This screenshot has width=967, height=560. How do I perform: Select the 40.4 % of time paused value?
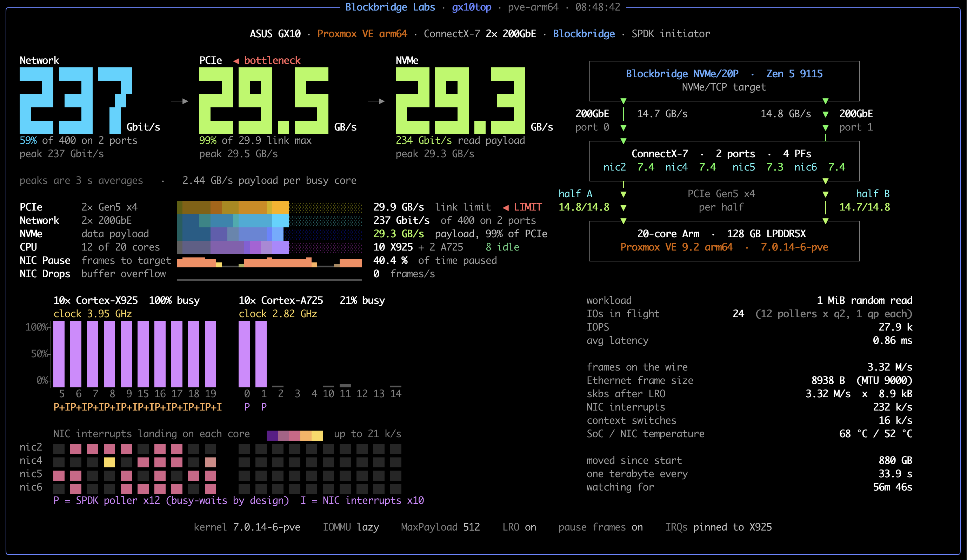click(435, 261)
